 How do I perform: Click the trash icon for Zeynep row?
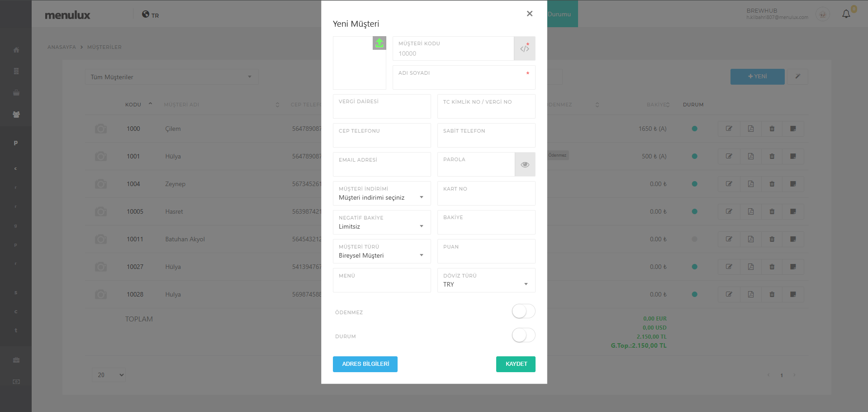(x=772, y=184)
